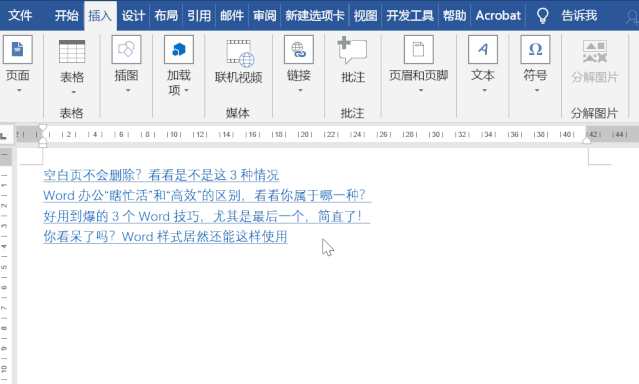Screen dimensions: 639x384
Task: Open the 邮件 tab
Action: coord(232,15)
